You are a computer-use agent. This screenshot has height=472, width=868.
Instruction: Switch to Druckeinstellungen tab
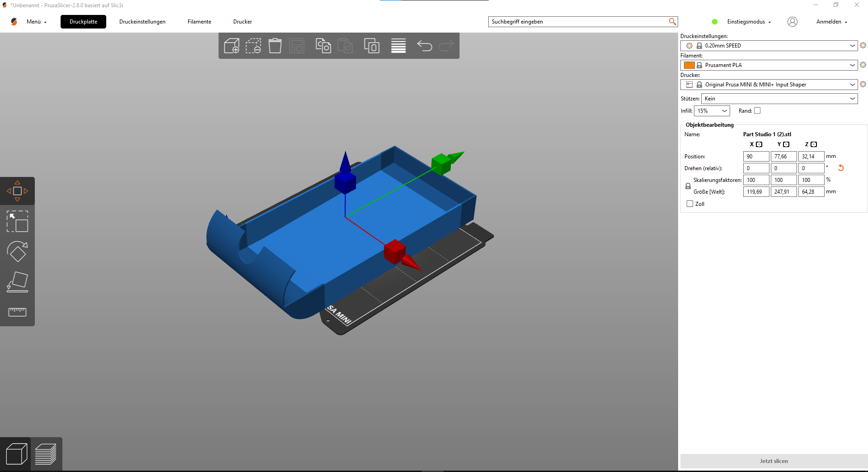[142, 22]
